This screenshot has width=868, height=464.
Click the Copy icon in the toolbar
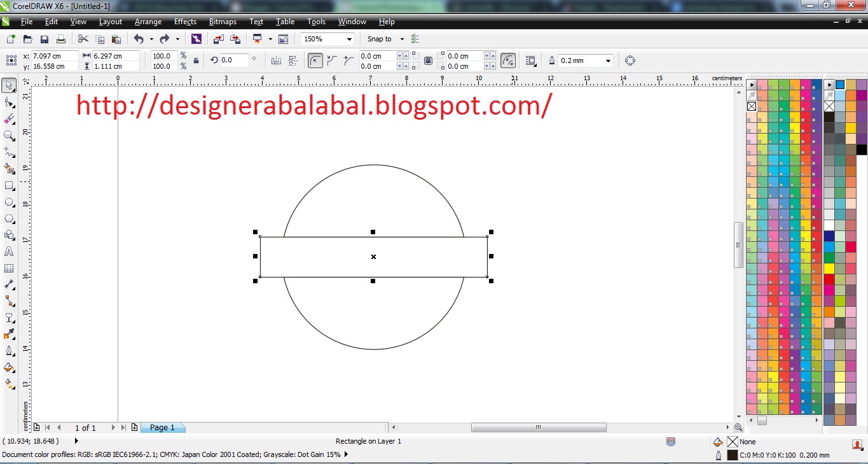click(99, 39)
